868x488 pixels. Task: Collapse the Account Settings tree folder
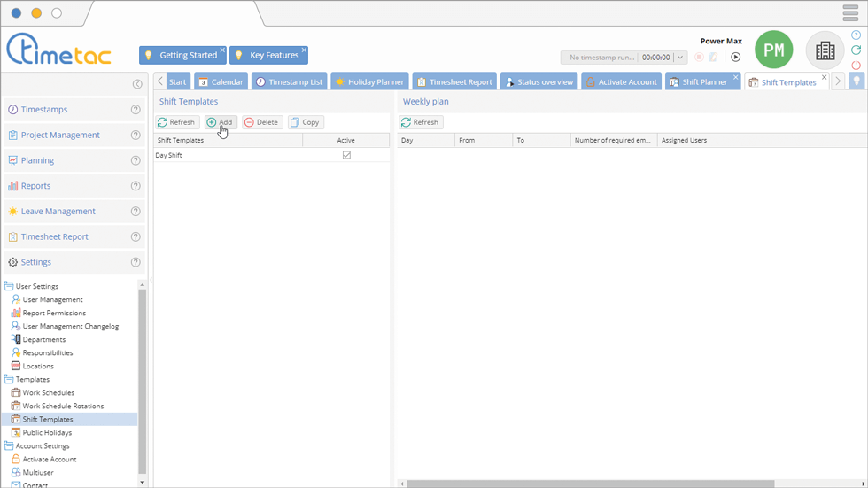click(9, 445)
